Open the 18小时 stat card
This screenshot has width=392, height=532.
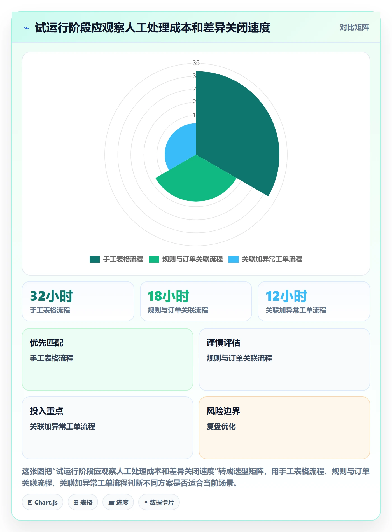click(x=196, y=301)
